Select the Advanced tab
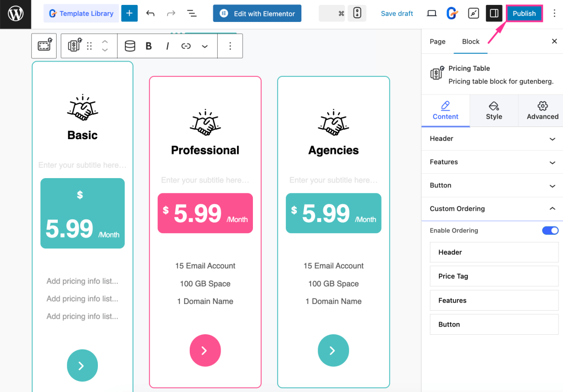Image resolution: width=563 pixels, height=392 pixels. pos(542,111)
